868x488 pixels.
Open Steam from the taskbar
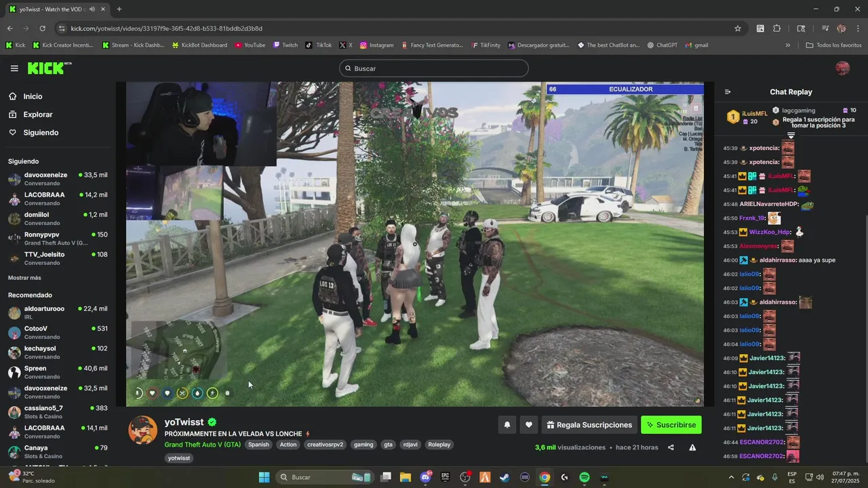pos(505,477)
